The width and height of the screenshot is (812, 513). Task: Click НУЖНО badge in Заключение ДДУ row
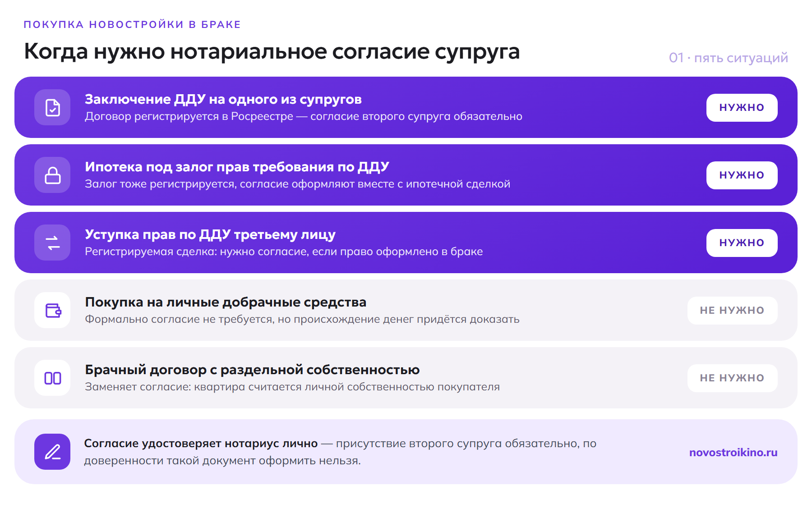click(742, 108)
